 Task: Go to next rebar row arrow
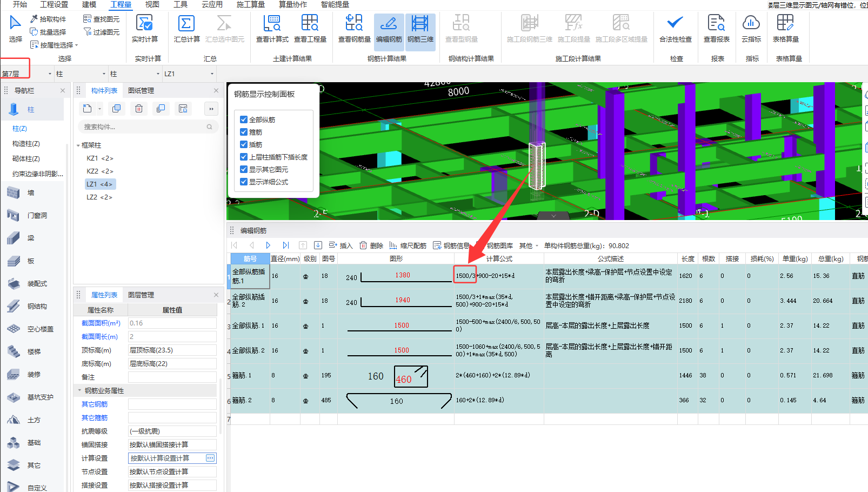tap(268, 245)
